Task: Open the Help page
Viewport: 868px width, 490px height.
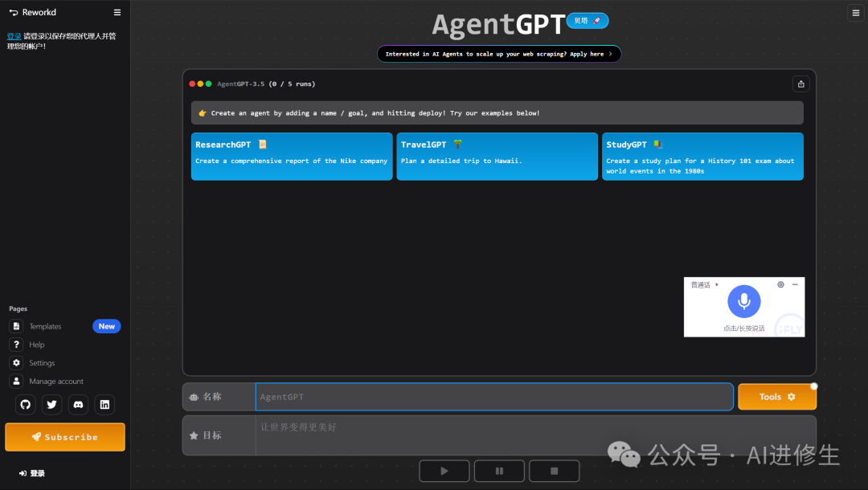Action: (x=36, y=345)
